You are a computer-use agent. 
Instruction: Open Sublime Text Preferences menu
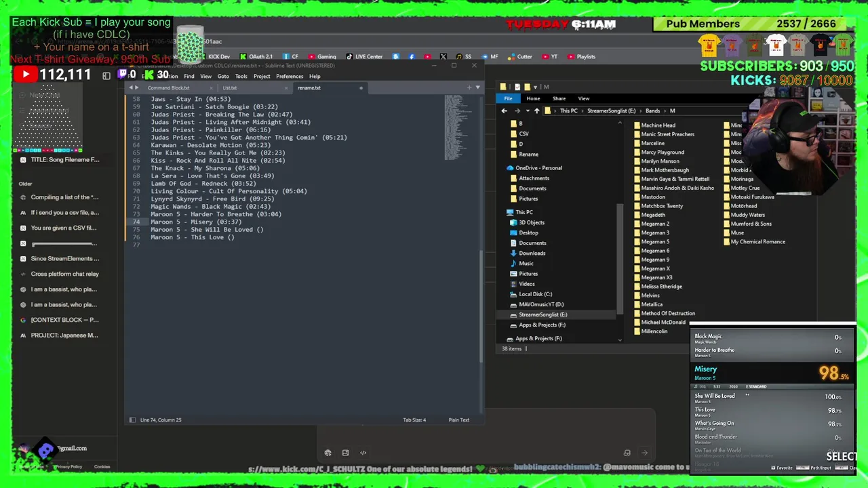290,77
